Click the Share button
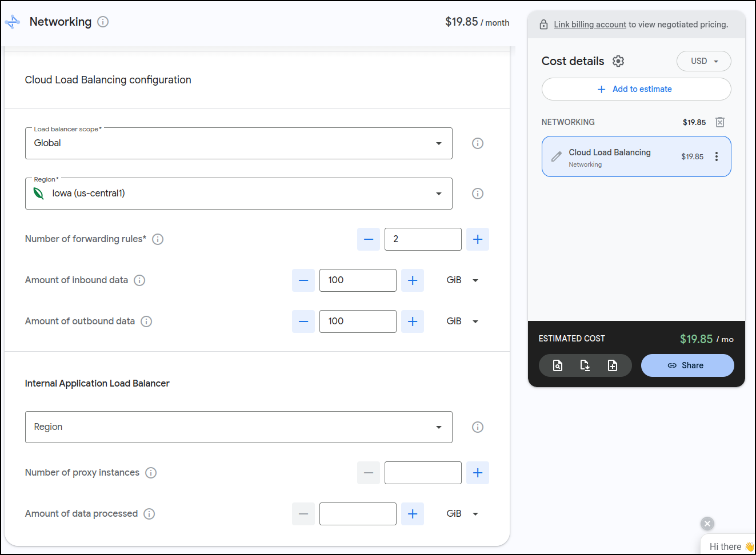 click(x=687, y=365)
